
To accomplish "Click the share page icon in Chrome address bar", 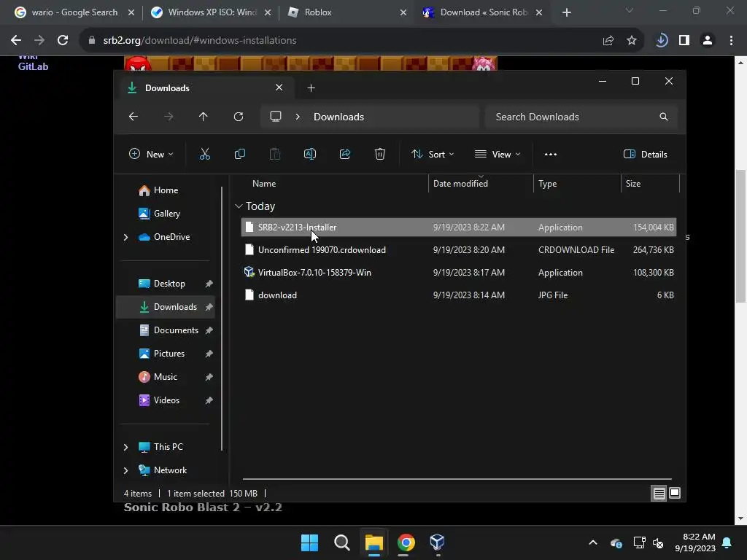I will pyautogui.click(x=608, y=41).
